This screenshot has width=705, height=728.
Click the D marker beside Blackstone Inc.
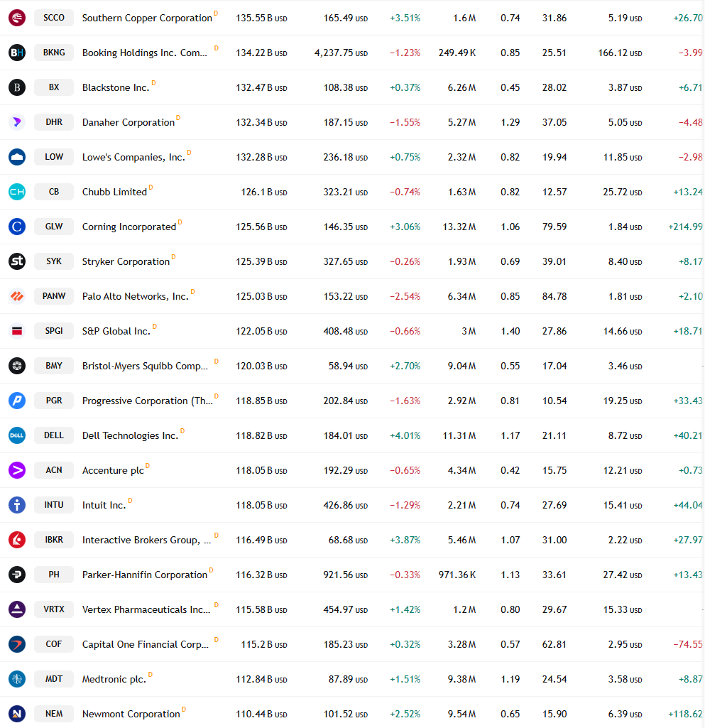(x=153, y=83)
